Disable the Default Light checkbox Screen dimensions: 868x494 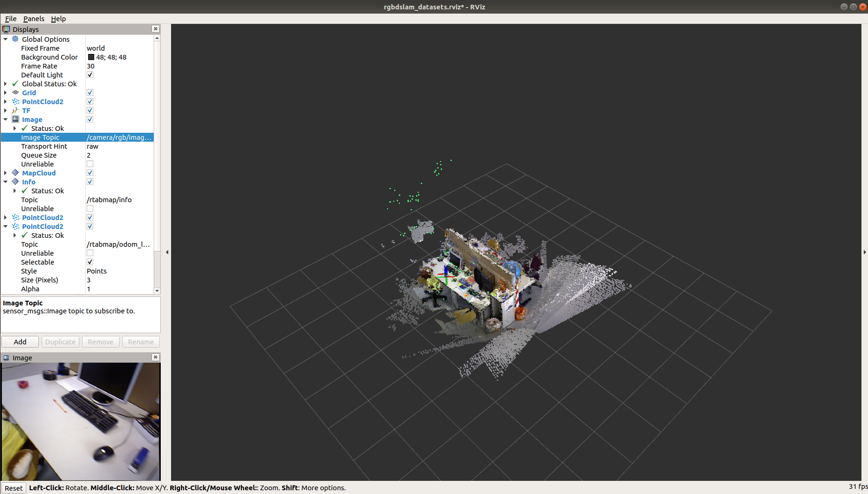(x=90, y=75)
